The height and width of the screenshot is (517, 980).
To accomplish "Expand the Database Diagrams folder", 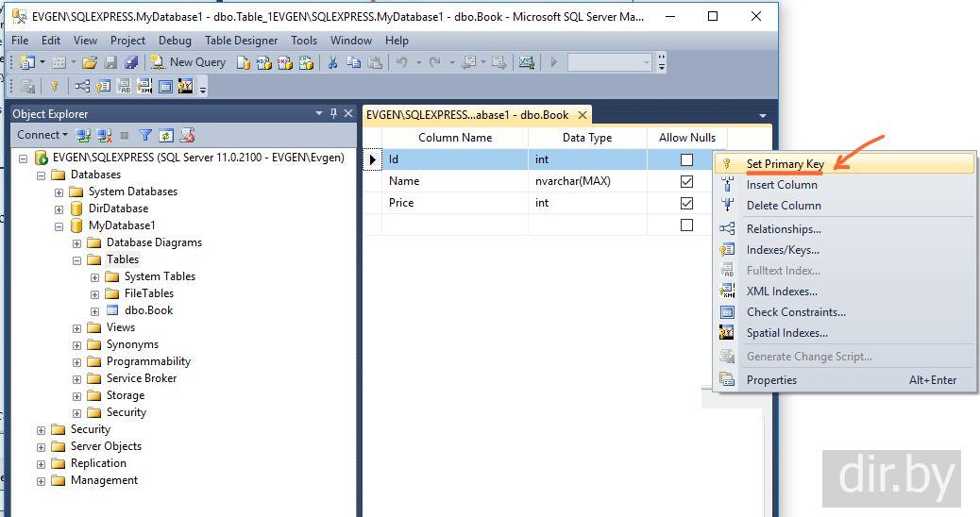I will click(76, 243).
